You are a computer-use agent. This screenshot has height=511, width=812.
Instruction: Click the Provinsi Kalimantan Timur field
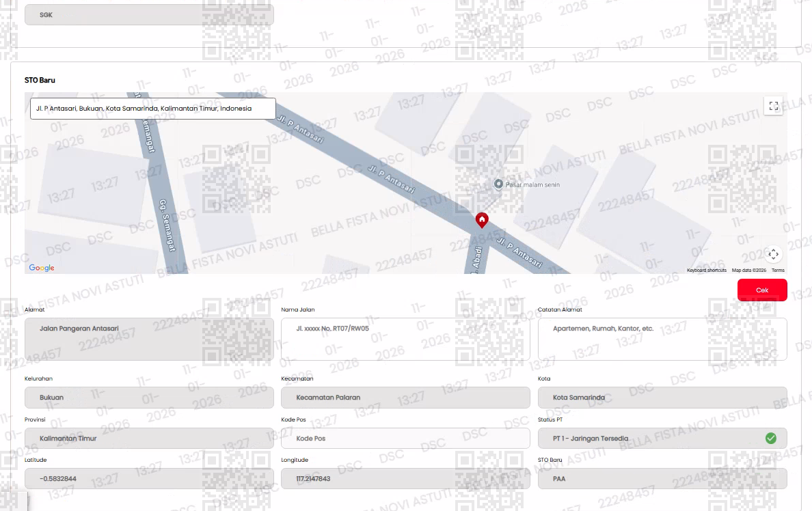pyautogui.click(x=149, y=438)
